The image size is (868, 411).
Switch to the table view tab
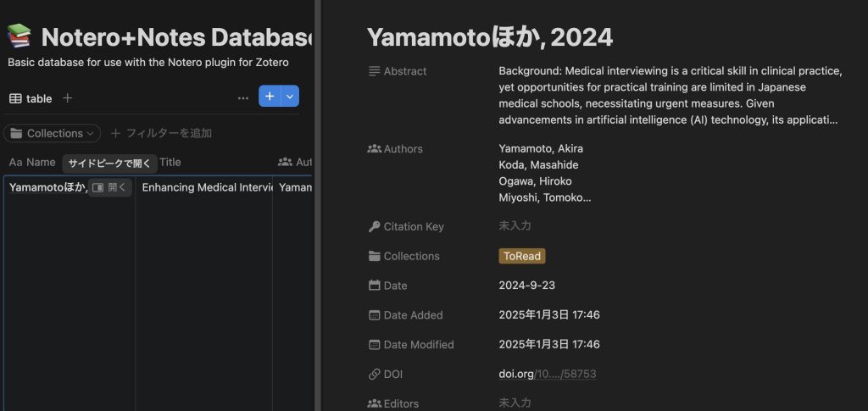click(31, 98)
